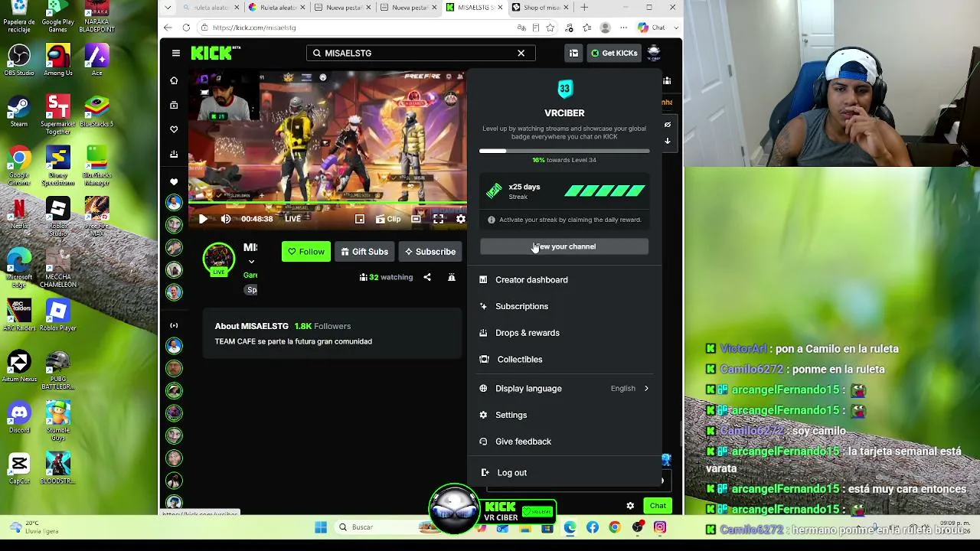Click the kick.com/misaelstg address bar
Screen dimensions: 980x551
(x=356, y=28)
